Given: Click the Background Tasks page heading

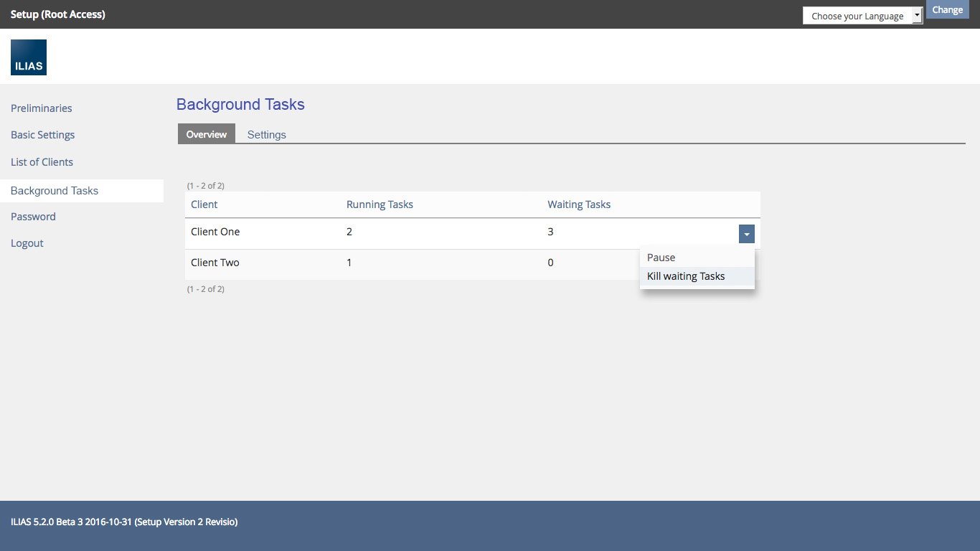Looking at the screenshot, I should click(x=240, y=105).
